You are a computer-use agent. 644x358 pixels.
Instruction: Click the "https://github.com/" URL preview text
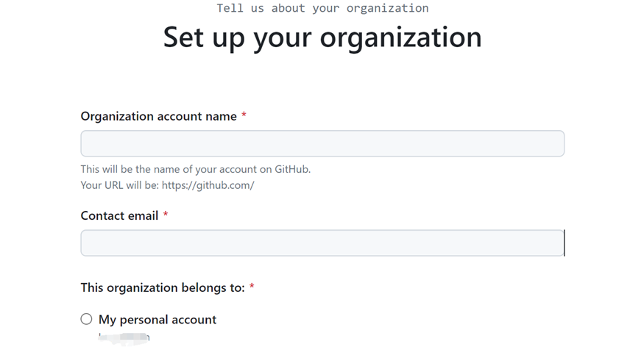pos(208,185)
